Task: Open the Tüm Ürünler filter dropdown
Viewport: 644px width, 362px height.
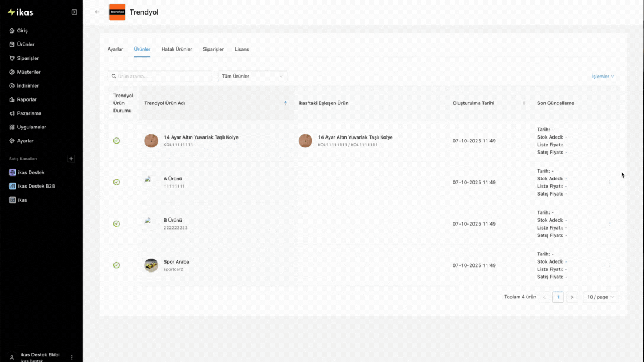Action: pos(253,77)
